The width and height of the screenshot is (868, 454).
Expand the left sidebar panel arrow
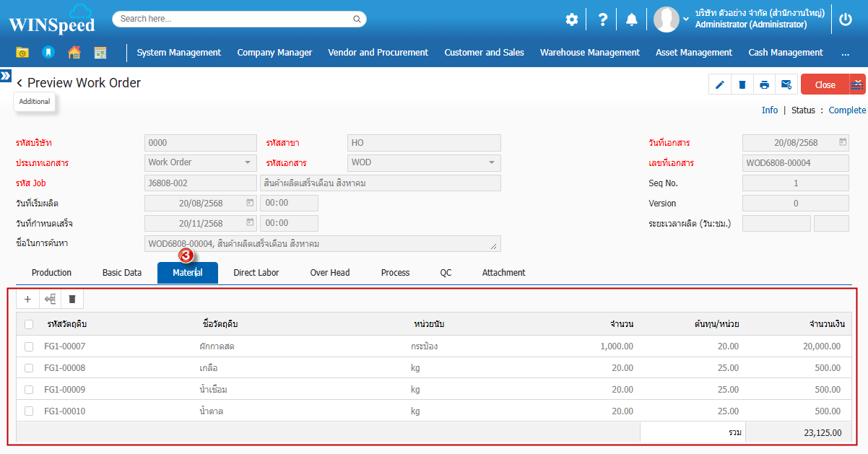tap(6, 75)
